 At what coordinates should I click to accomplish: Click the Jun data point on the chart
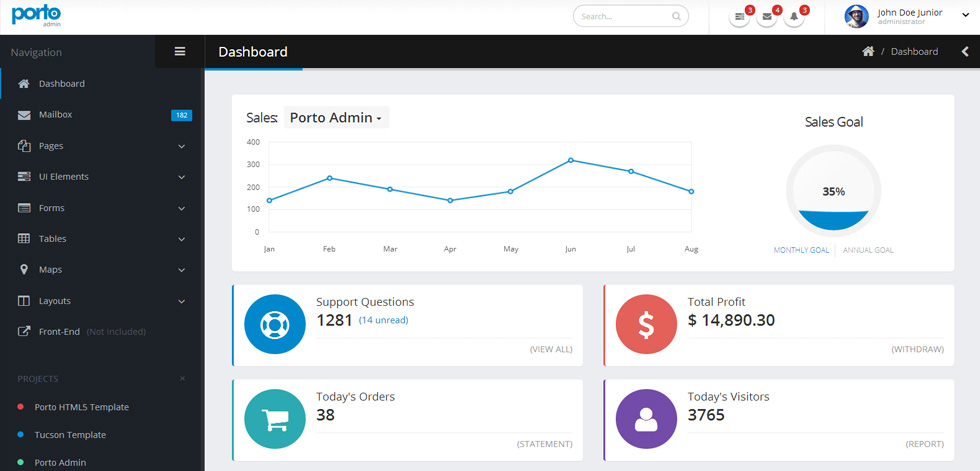pos(571,161)
